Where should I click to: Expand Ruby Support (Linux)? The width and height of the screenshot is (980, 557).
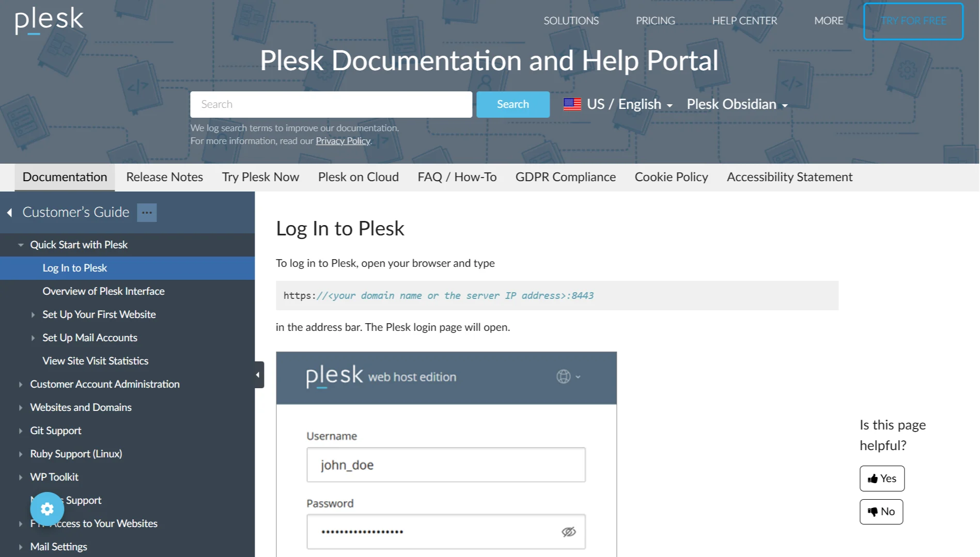[x=21, y=454]
